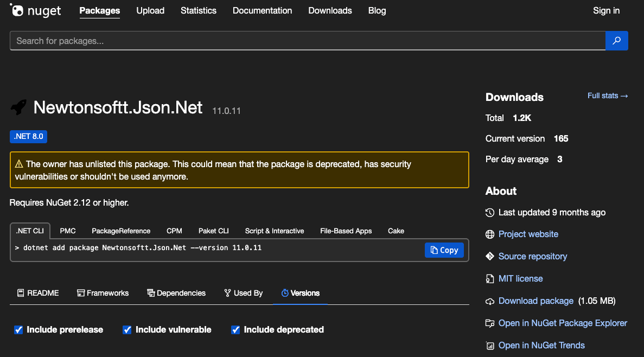This screenshot has height=357, width=644.
Task: Go to Statistics page
Action: pyautogui.click(x=199, y=11)
